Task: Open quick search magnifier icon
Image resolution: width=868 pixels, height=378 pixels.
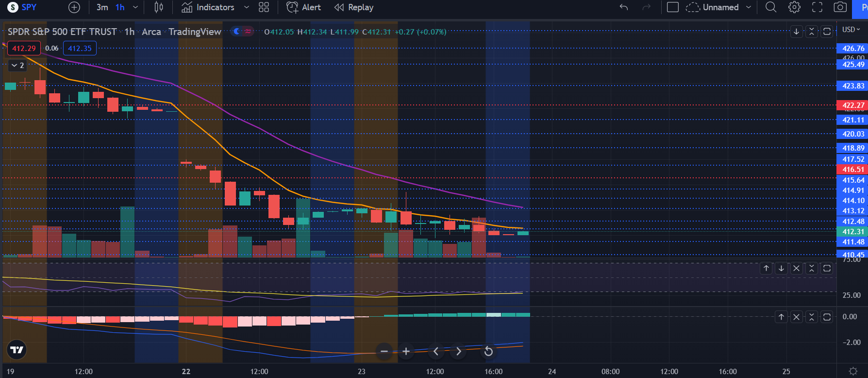Action: pyautogui.click(x=771, y=7)
